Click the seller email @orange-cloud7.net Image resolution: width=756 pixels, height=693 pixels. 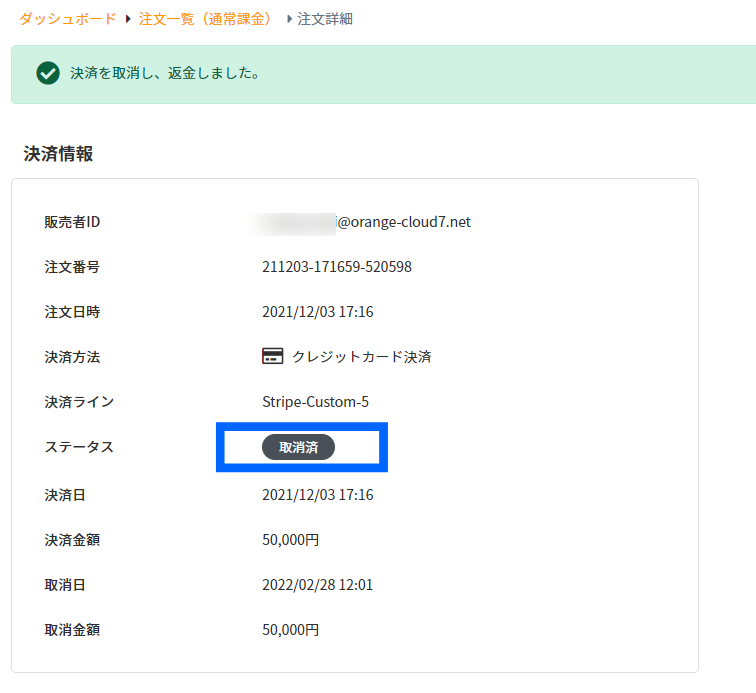tap(404, 222)
